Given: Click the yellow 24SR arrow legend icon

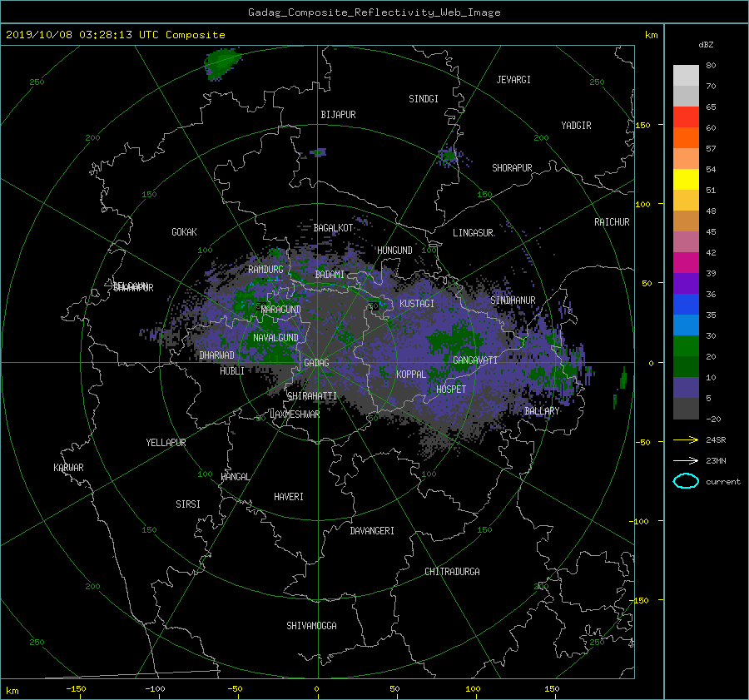Looking at the screenshot, I should tap(686, 440).
